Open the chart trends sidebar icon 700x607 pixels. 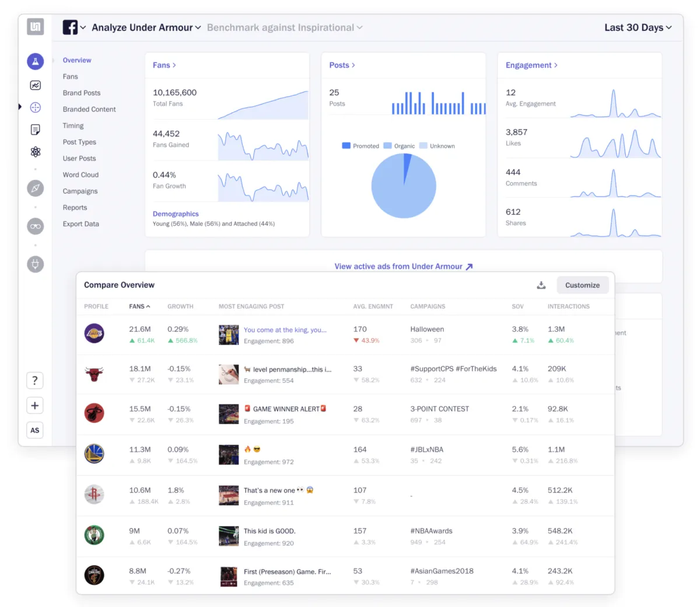pyautogui.click(x=35, y=85)
